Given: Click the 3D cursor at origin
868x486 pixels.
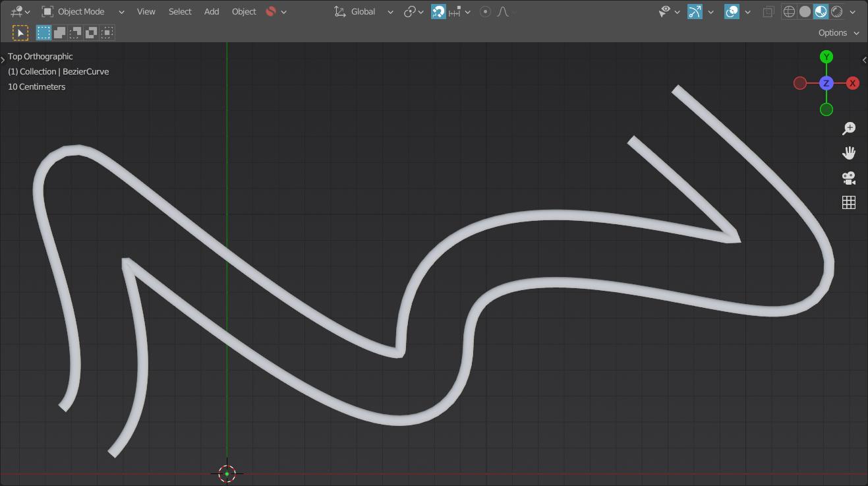Looking at the screenshot, I should coord(227,473).
